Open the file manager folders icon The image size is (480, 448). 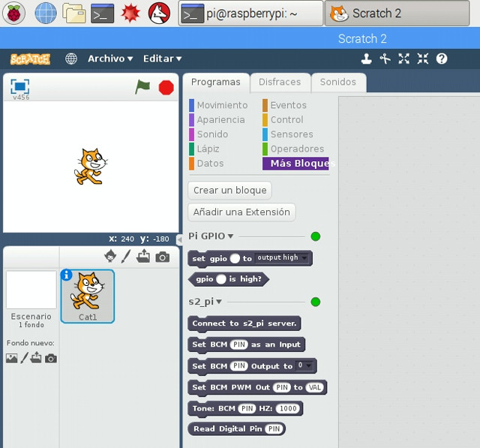(74, 14)
